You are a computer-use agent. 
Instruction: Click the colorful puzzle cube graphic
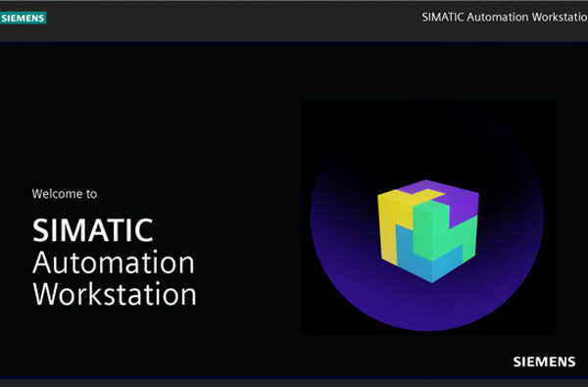[x=428, y=230]
